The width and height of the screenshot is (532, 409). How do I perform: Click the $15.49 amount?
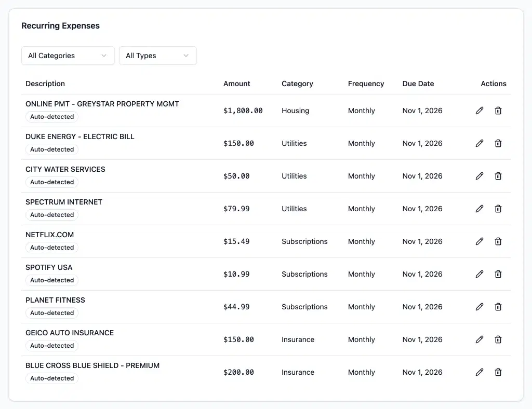[x=236, y=241]
